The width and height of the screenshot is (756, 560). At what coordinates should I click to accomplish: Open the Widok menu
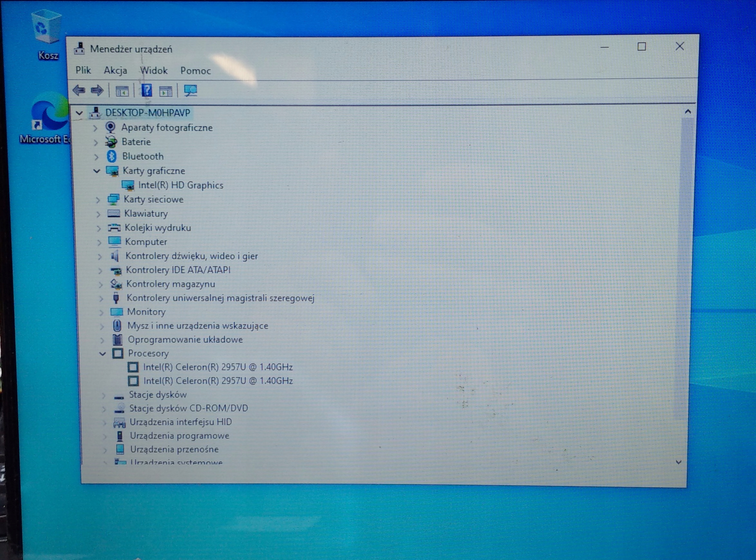[x=154, y=70]
